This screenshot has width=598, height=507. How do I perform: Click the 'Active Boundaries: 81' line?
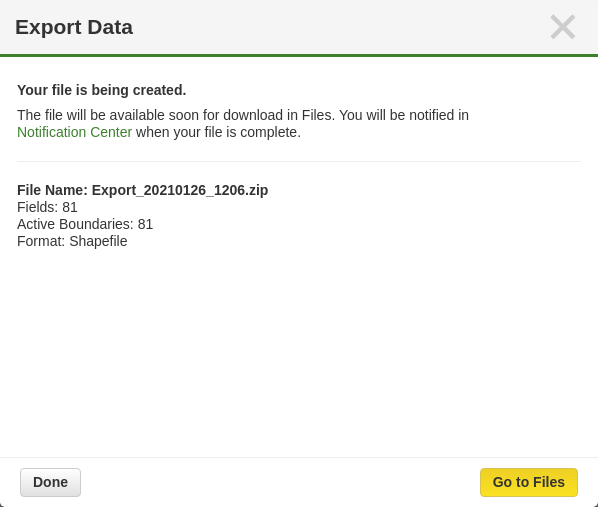point(85,224)
